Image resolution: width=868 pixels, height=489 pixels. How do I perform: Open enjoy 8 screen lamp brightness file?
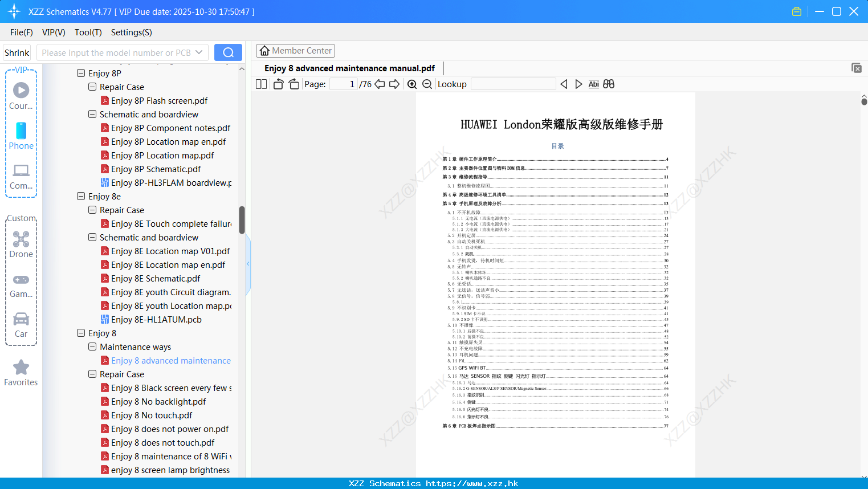[x=165, y=470]
